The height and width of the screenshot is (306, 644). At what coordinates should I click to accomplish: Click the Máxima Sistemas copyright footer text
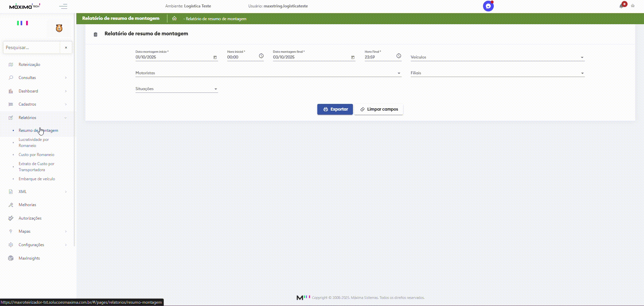[368, 298]
